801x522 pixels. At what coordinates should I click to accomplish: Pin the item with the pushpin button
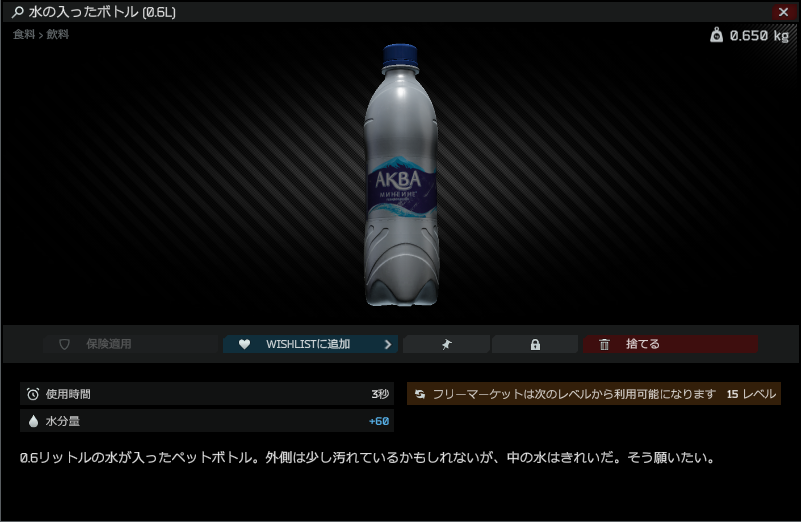tap(446, 344)
